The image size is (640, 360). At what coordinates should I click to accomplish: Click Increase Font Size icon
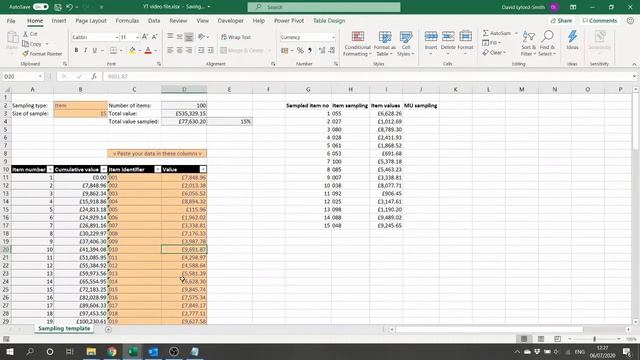145,37
